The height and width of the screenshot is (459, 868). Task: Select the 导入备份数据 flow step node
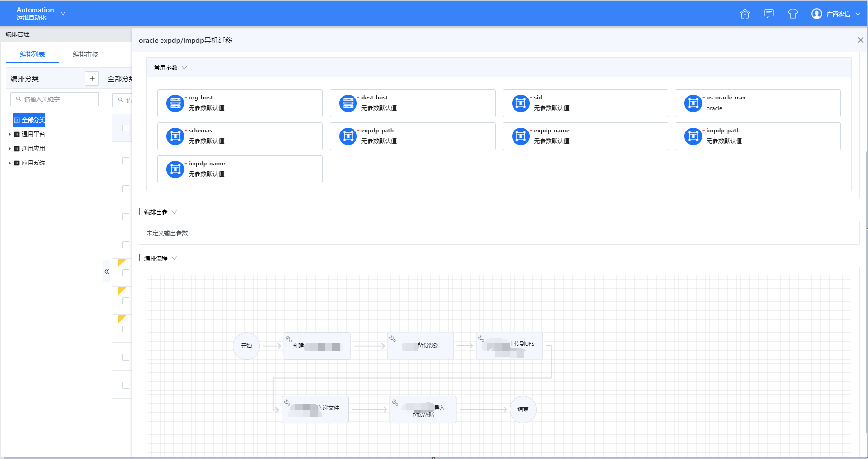point(423,409)
